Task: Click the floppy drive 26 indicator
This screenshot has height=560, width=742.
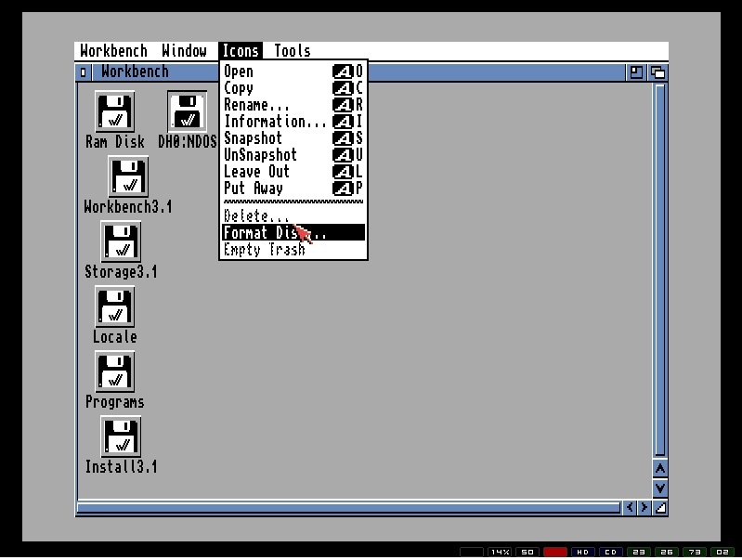Action: click(667, 552)
